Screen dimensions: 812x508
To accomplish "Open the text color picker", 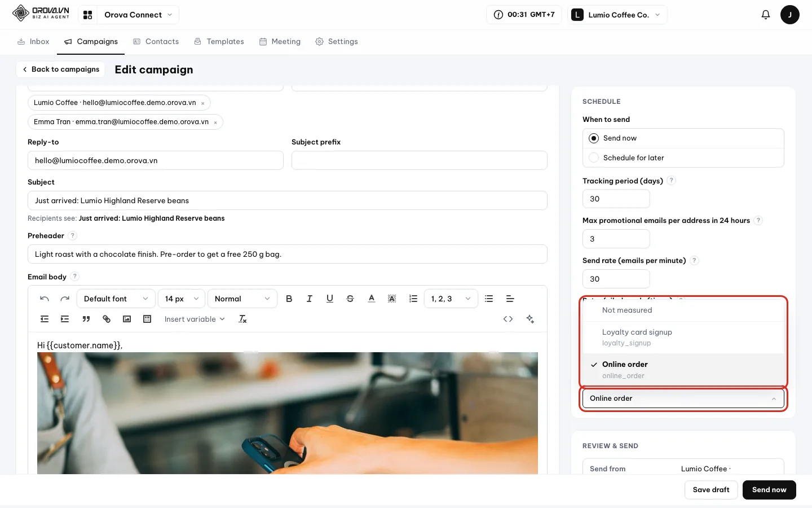I will pos(372,299).
